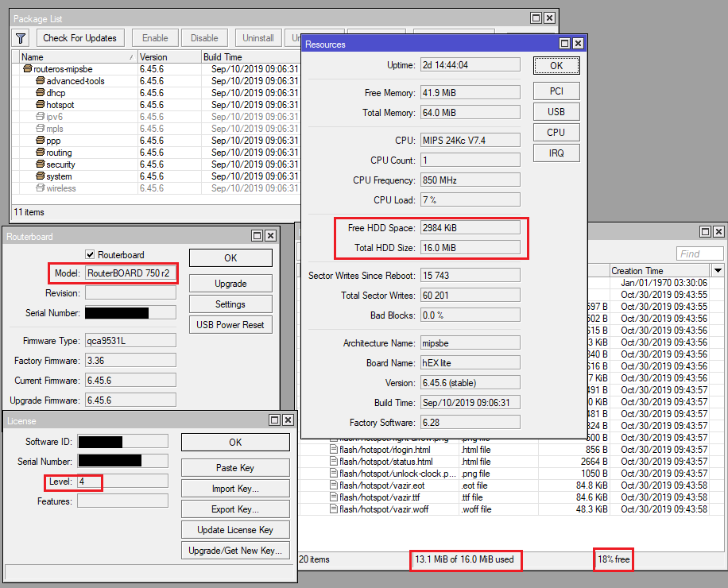Sort files by Creation Time column header
The height and width of the screenshot is (588, 728).
[660, 271]
